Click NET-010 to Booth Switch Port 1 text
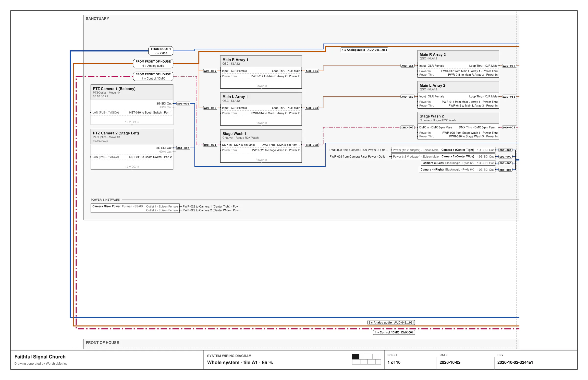 coord(150,113)
